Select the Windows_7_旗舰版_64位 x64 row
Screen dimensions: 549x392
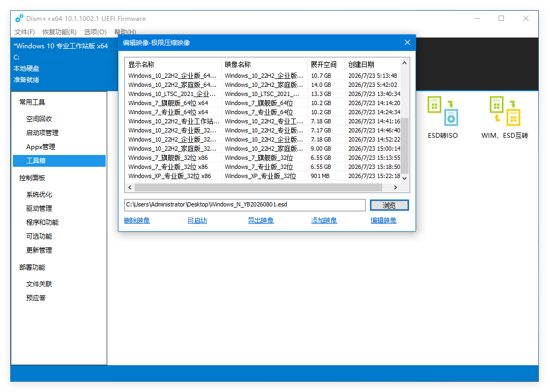click(263, 103)
